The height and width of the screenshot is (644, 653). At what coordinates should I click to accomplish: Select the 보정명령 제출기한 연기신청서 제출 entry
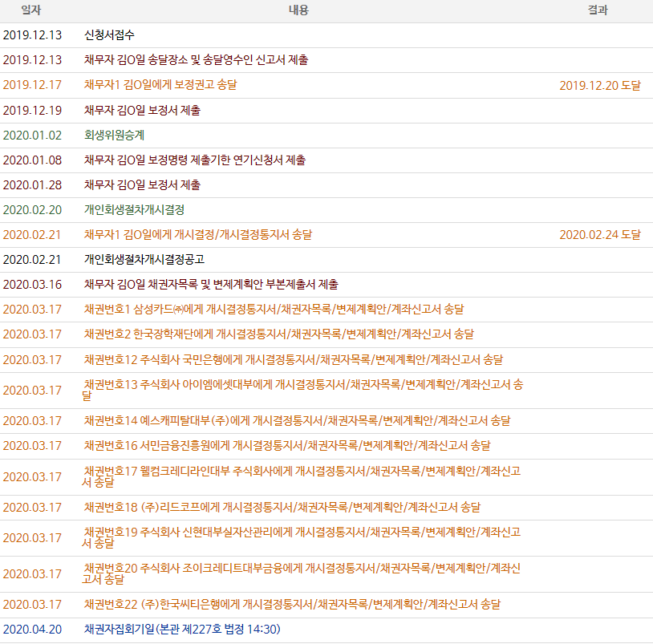(x=195, y=160)
